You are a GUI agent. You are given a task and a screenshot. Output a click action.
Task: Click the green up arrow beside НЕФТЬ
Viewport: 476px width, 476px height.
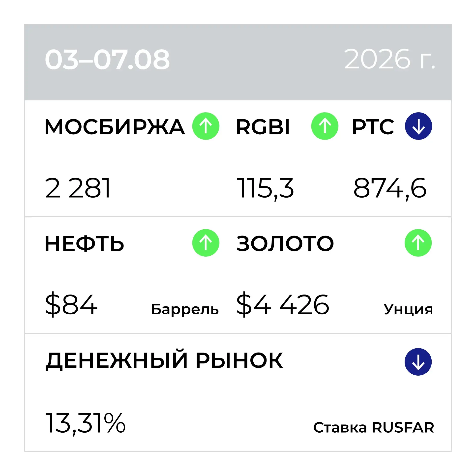[206, 243]
